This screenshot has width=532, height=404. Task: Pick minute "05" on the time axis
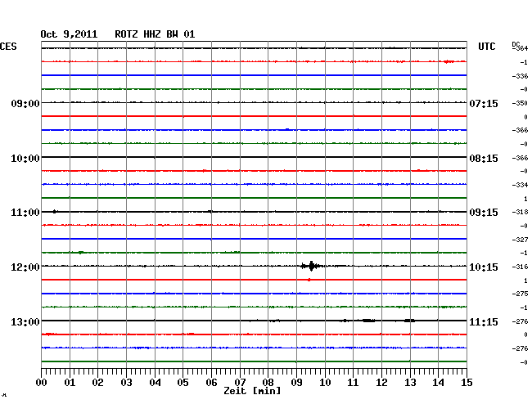click(x=183, y=383)
